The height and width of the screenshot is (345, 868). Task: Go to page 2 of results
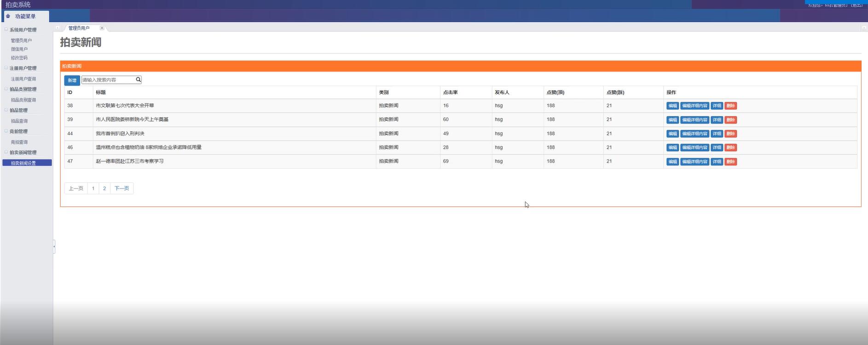(104, 188)
